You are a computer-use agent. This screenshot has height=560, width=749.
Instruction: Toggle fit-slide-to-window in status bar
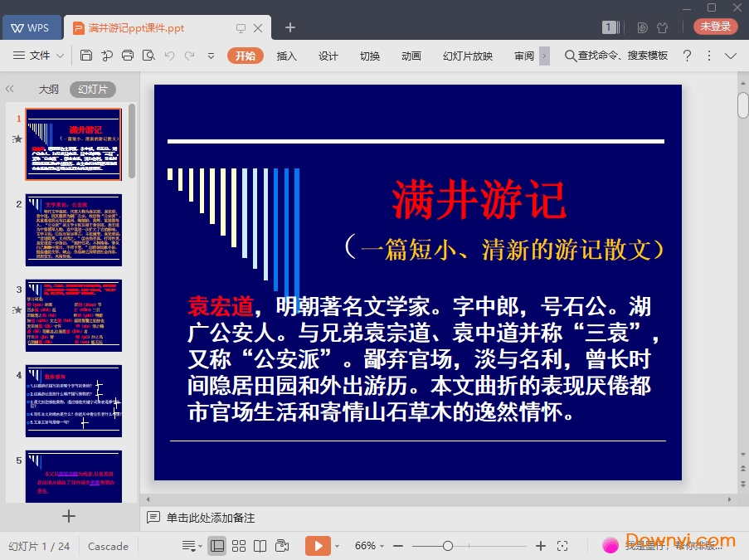pos(564,546)
